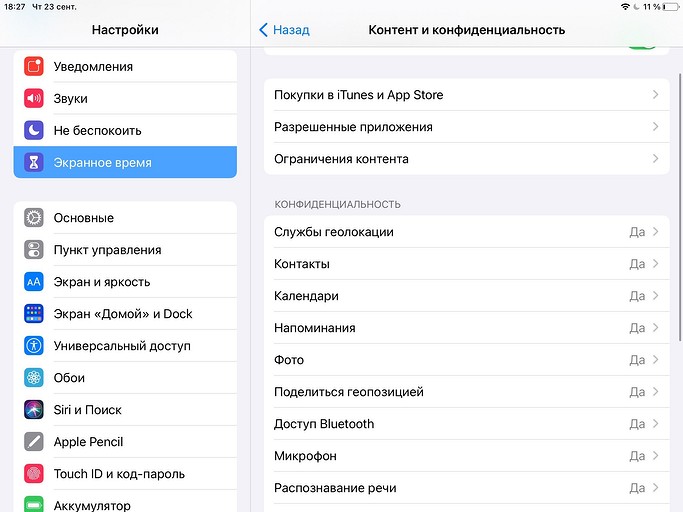Tap the red Notifications (Уведомления) icon

coord(34,67)
